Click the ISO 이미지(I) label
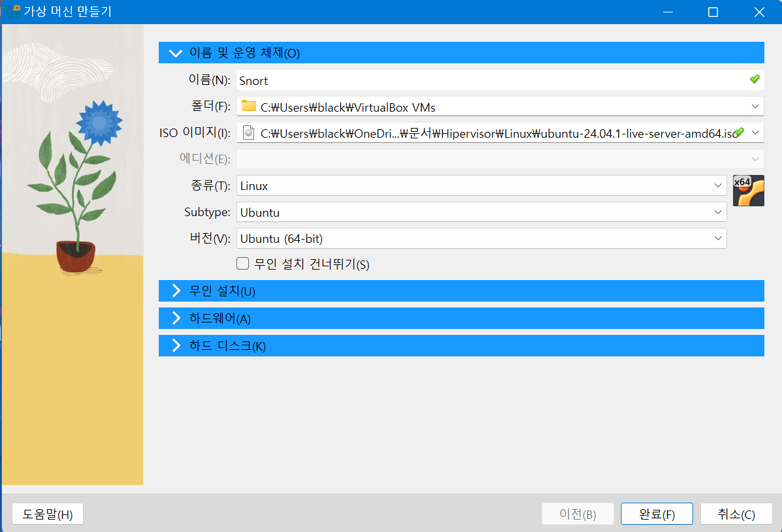The height and width of the screenshot is (532, 782). point(195,133)
